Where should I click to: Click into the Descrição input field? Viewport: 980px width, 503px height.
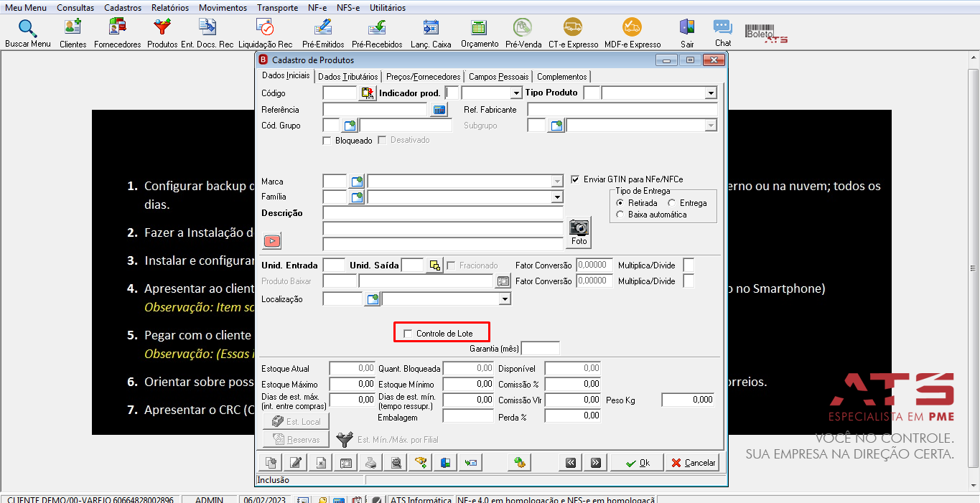click(443, 213)
